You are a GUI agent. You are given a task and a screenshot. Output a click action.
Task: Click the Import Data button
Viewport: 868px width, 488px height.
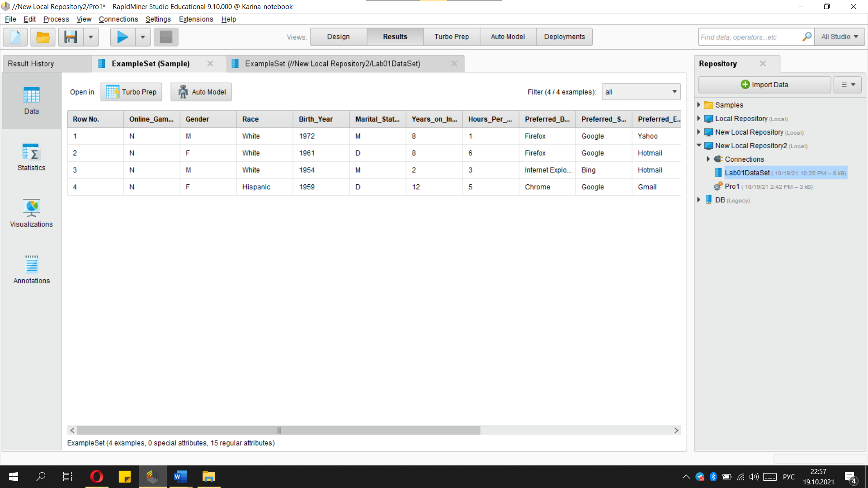point(764,84)
